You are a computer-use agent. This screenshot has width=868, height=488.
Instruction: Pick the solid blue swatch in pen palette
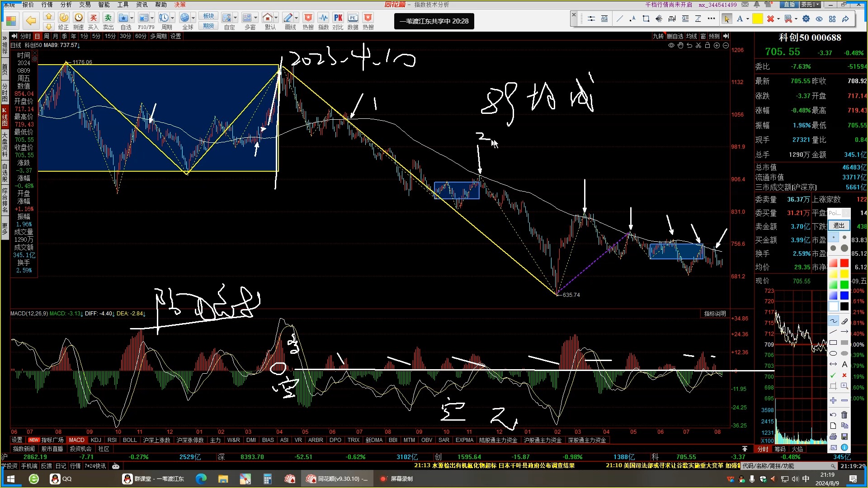click(x=844, y=296)
